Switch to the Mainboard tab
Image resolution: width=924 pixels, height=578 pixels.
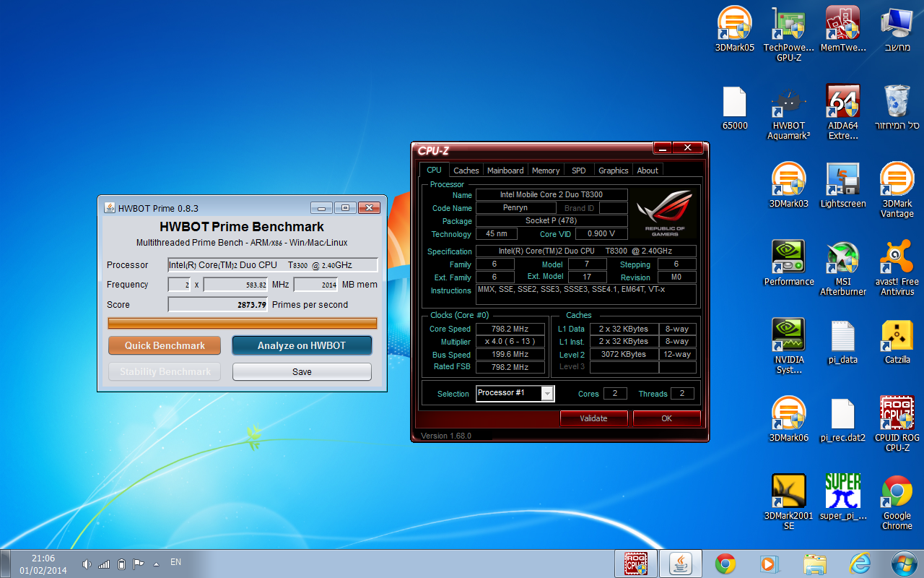coord(505,171)
